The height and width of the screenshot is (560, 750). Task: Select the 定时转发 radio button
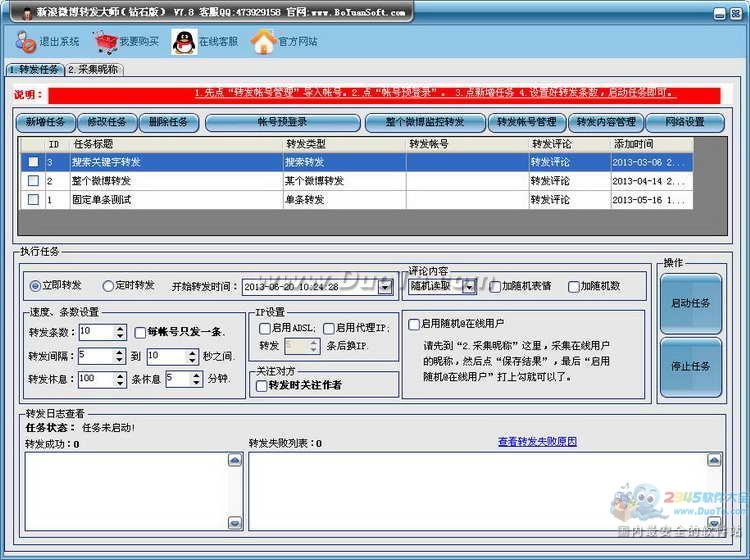click(108, 286)
